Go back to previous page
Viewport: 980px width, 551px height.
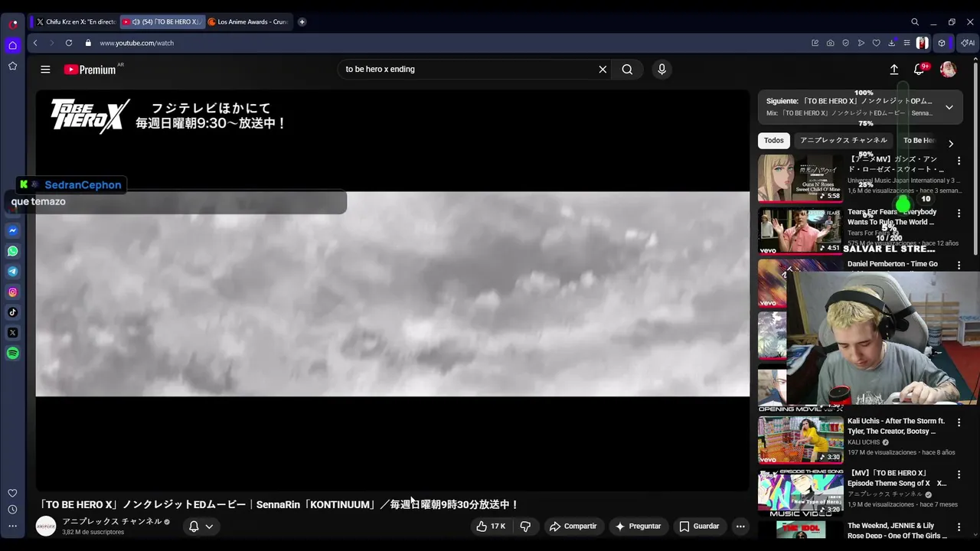click(x=35, y=43)
